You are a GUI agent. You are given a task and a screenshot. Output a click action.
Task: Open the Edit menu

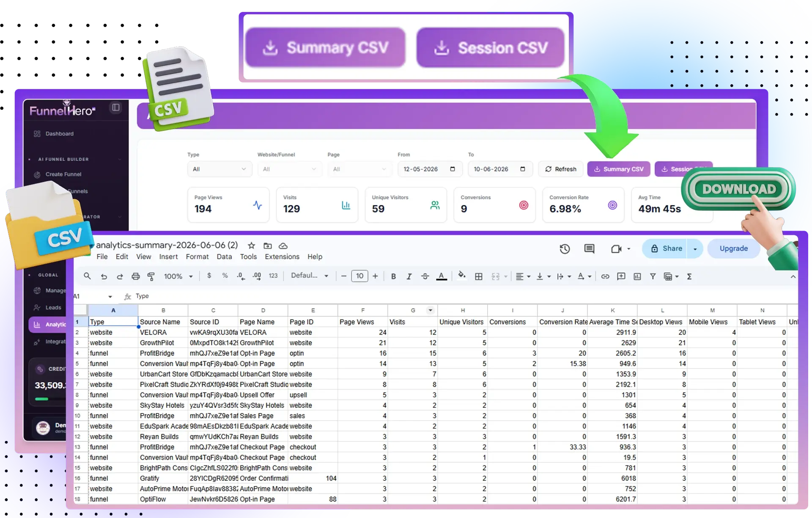click(x=122, y=256)
